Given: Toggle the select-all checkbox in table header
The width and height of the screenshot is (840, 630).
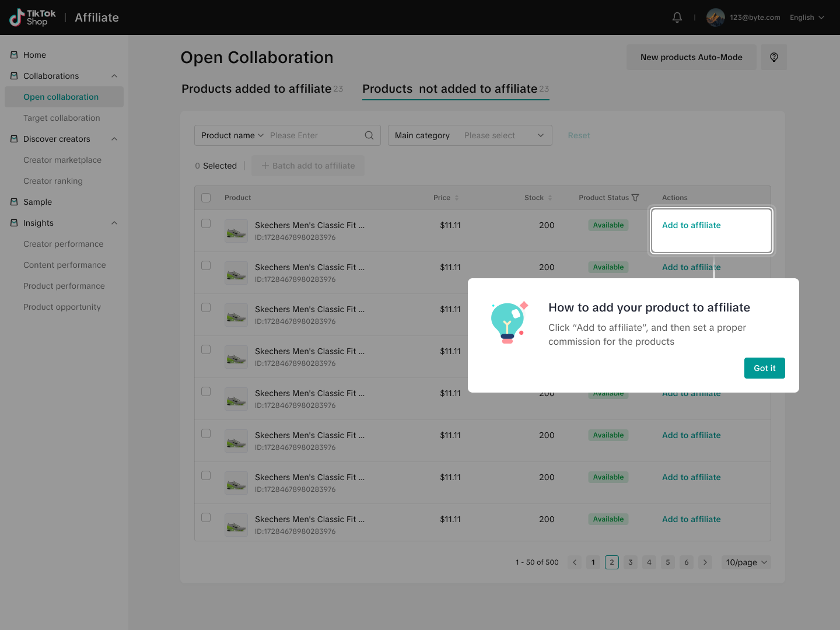Looking at the screenshot, I should pos(206,198).
